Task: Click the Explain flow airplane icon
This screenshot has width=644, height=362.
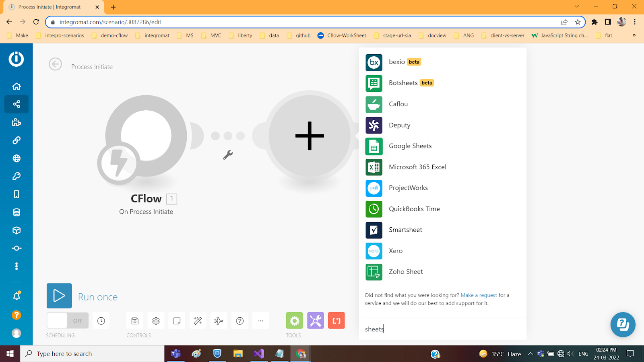Action: coord(219,321)
